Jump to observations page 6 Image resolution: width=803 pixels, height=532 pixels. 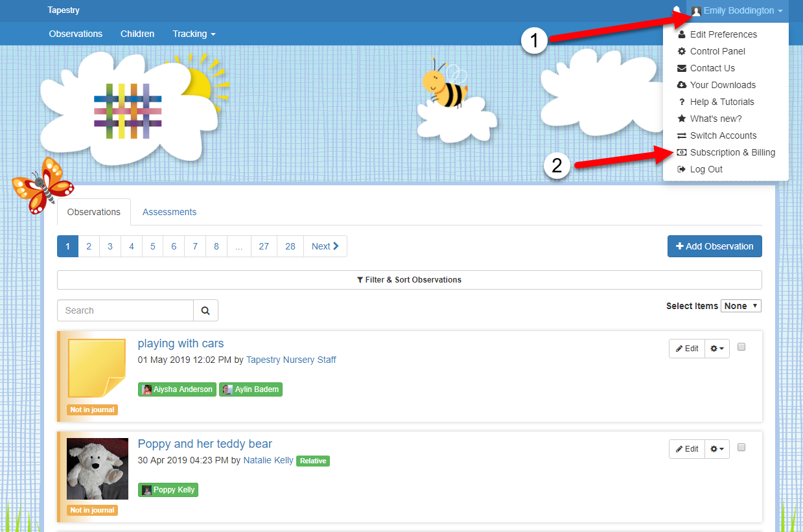[174, 246]
